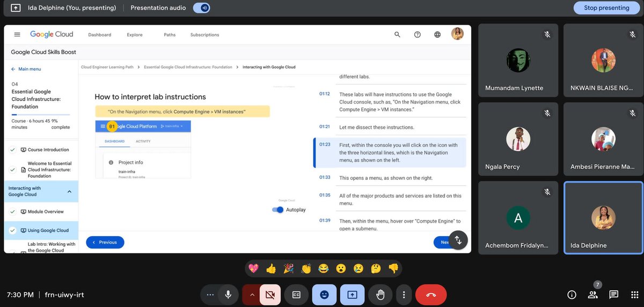Select Ida Delphine's video tile
The width and height of the screenshot is (644, 307).
click(603, 217)
